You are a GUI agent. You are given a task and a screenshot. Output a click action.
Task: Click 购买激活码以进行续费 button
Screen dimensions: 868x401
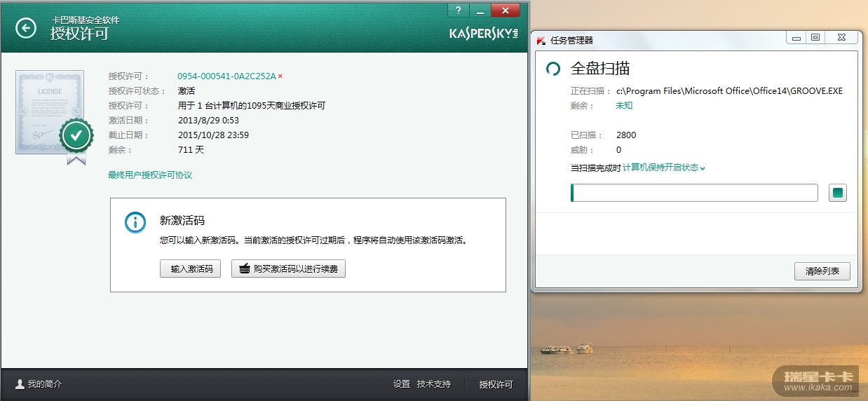(x=288, y=269)
